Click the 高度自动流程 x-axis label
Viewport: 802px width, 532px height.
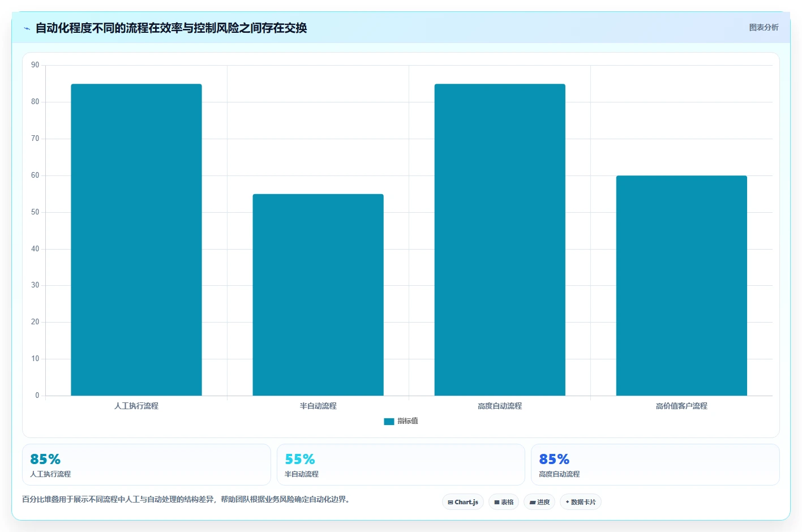(x=500, y=406)
